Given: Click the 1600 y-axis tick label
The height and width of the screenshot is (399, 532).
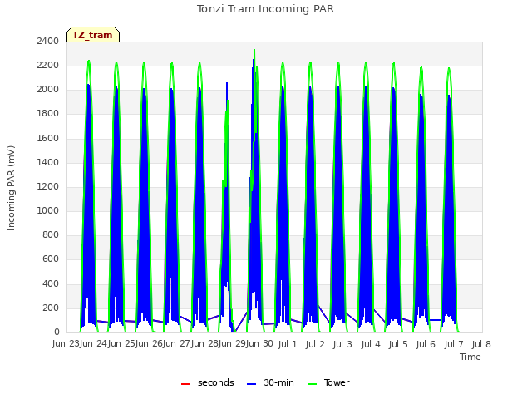Looking at the screenshot, I should pos(48,138).
